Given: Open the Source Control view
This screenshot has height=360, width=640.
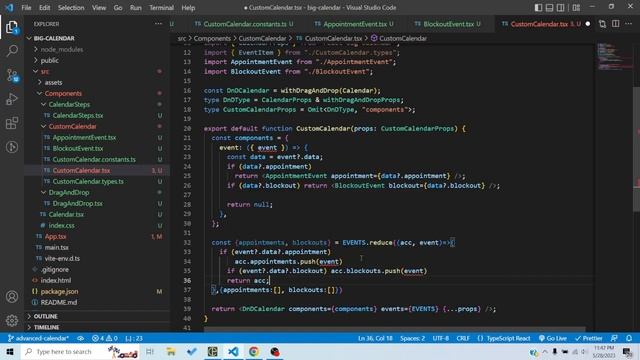Looking at the screenshot, I should pos(12,75).
